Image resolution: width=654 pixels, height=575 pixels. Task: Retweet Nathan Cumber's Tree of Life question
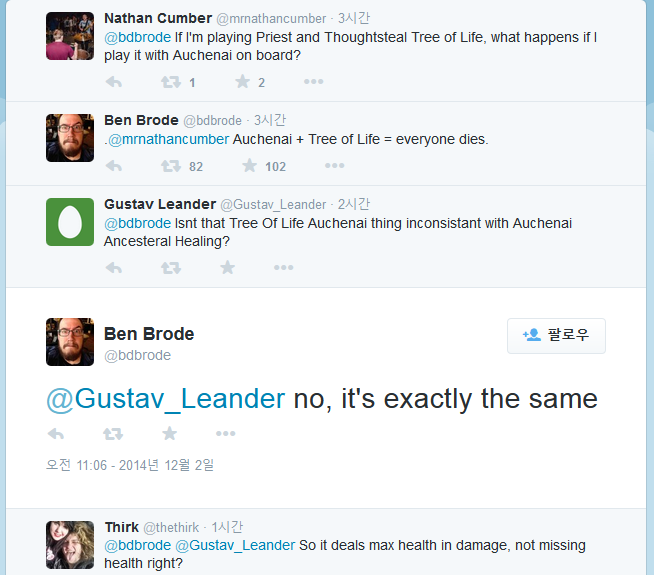tap(170, 83)
